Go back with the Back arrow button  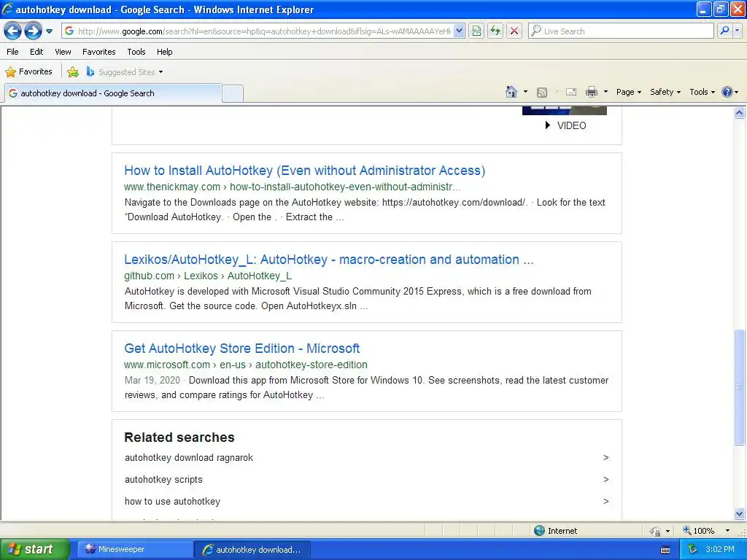click(13, 31)
